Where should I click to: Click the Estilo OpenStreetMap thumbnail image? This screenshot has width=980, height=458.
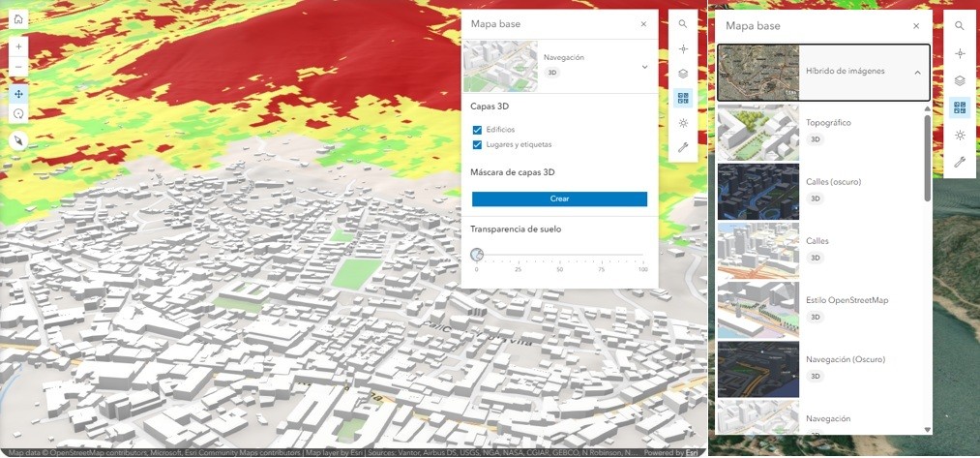click(758, 310)
